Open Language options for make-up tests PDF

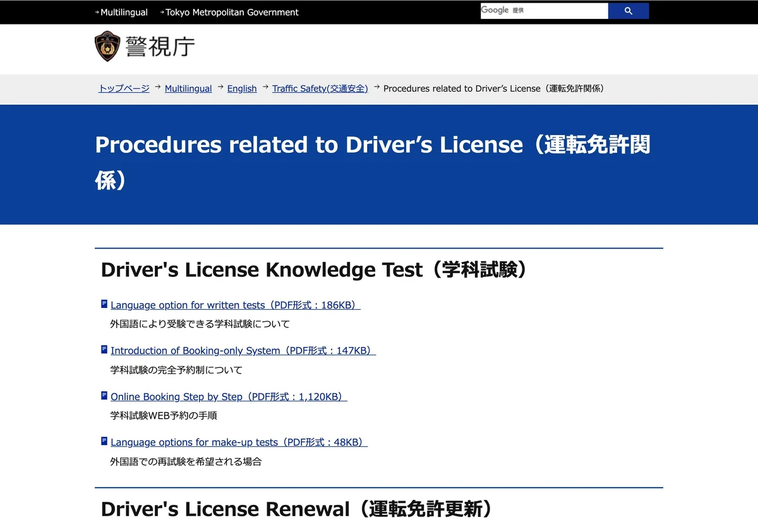(x=239, y=442)
